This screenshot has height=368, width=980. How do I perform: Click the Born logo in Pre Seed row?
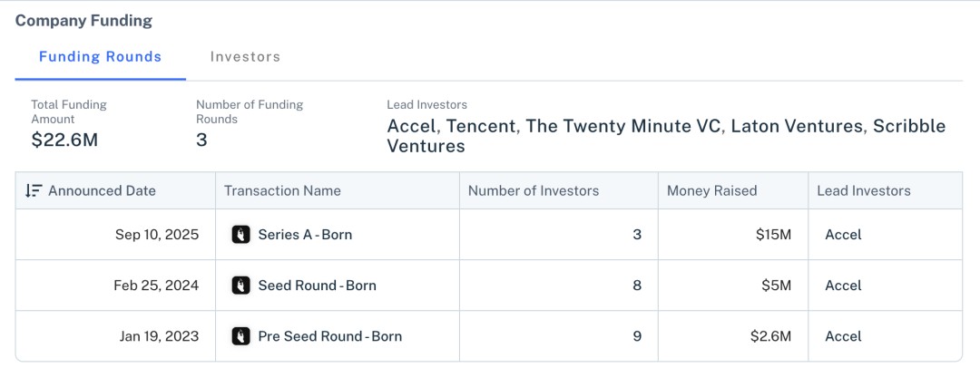pyautogui.click(x=240, y=336)
